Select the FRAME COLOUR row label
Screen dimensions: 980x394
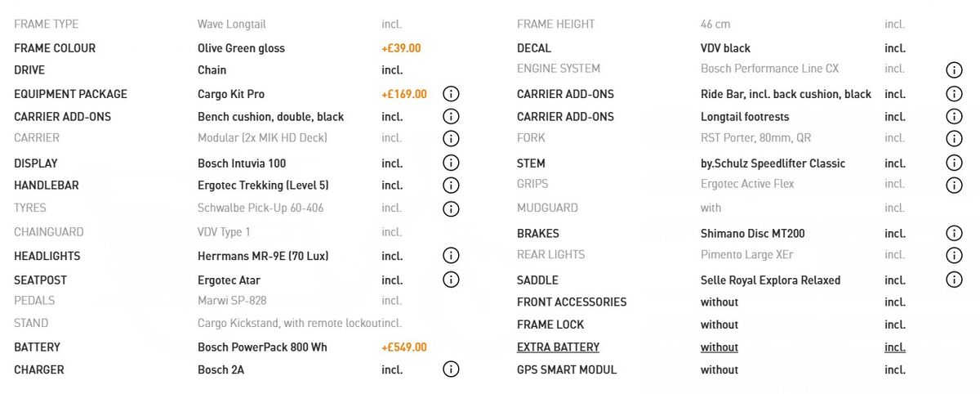pyautogui.click(x=55, y=48)
